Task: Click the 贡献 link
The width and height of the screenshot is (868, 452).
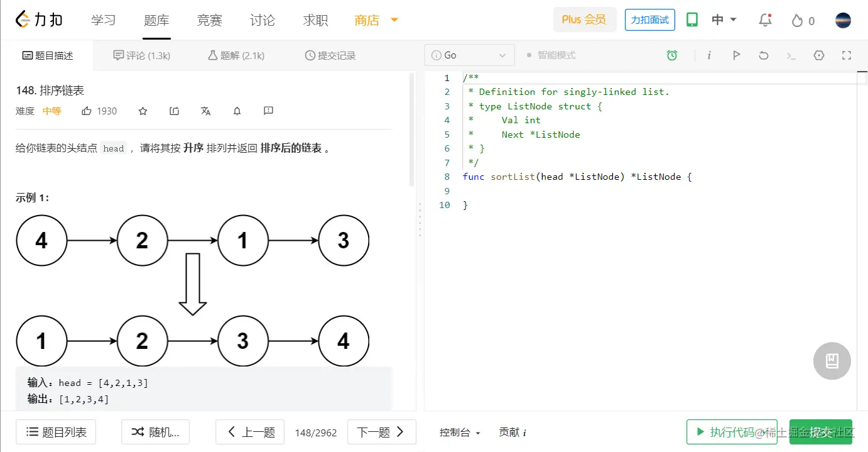Action: 513,433
